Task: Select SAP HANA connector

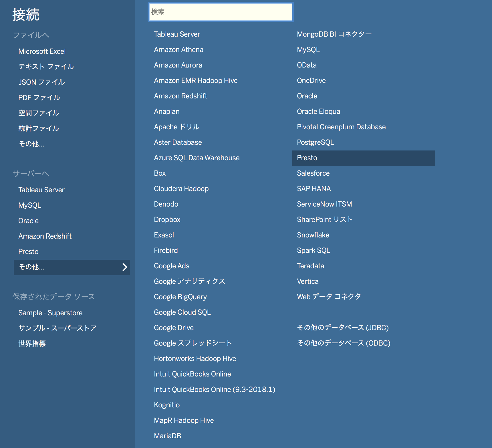Action: [x=314, y=189]
